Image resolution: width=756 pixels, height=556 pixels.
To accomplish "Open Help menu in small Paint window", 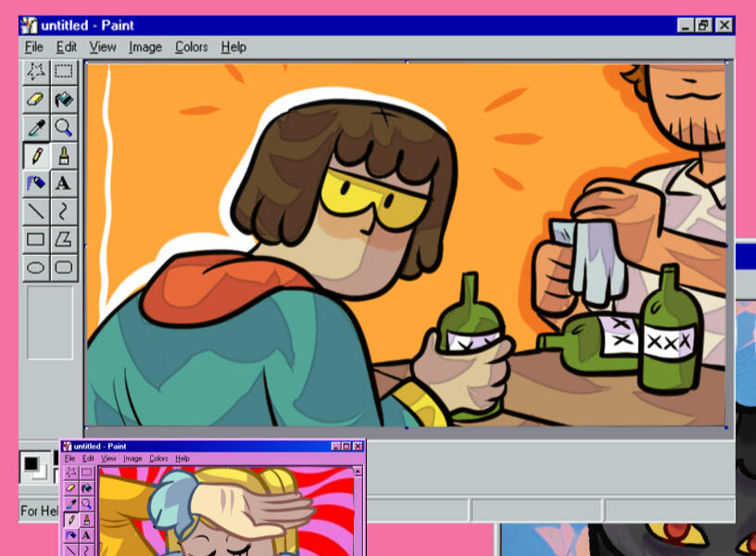I will point(183,459).
